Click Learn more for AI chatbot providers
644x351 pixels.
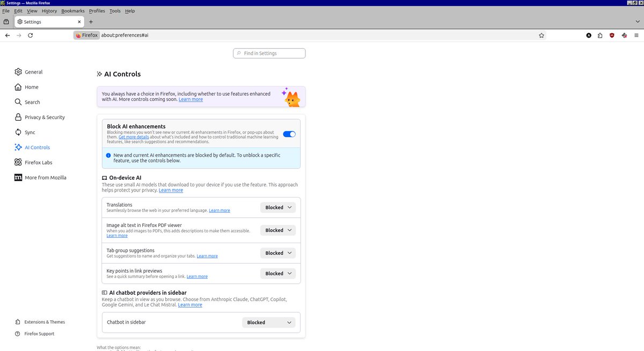coord(190,305)
